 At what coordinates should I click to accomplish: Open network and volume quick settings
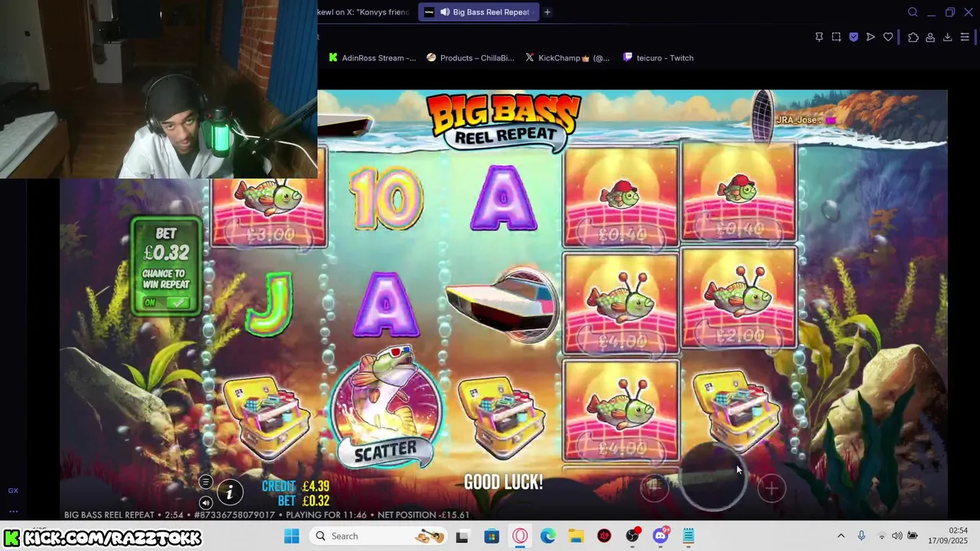[x=897, y=536]
